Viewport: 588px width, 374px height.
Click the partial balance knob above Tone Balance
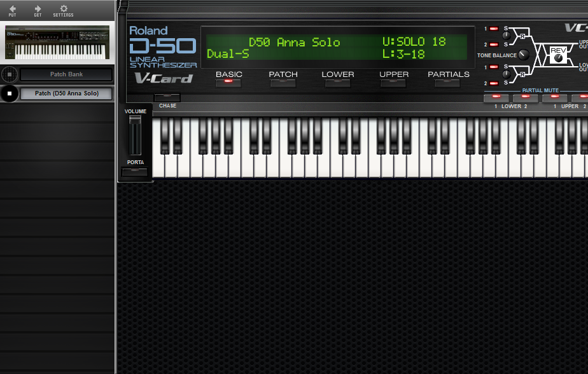[507, 36]
